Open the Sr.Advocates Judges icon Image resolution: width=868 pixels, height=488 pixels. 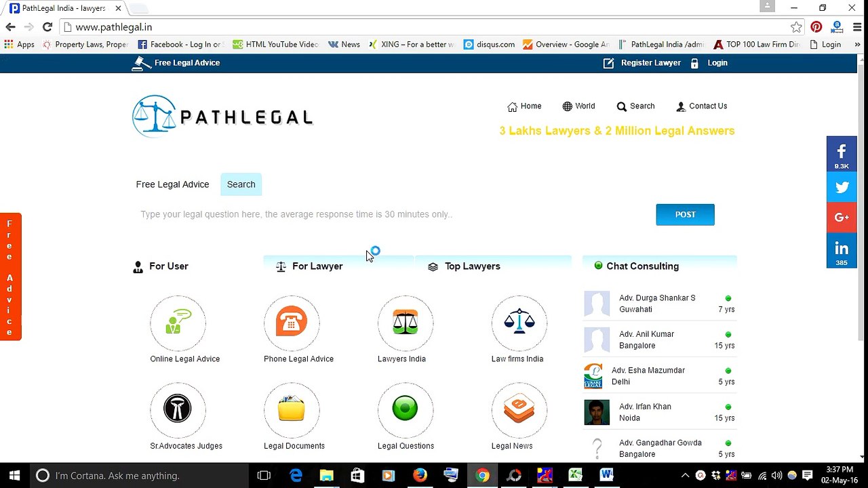pyautogui.click(x=178, y=410)
